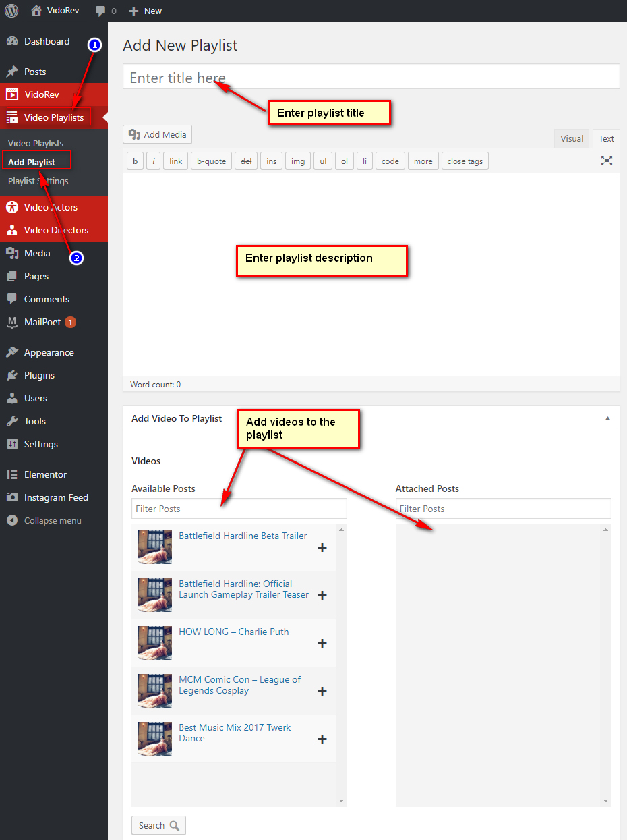Add HOW LONG – Charlie Puth using plus icon
The image size is (627, 840).
(322, 643)
